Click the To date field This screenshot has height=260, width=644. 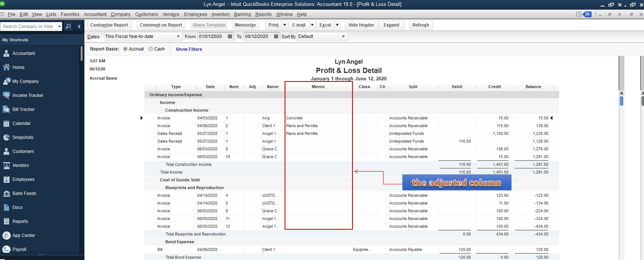[258, 36]
